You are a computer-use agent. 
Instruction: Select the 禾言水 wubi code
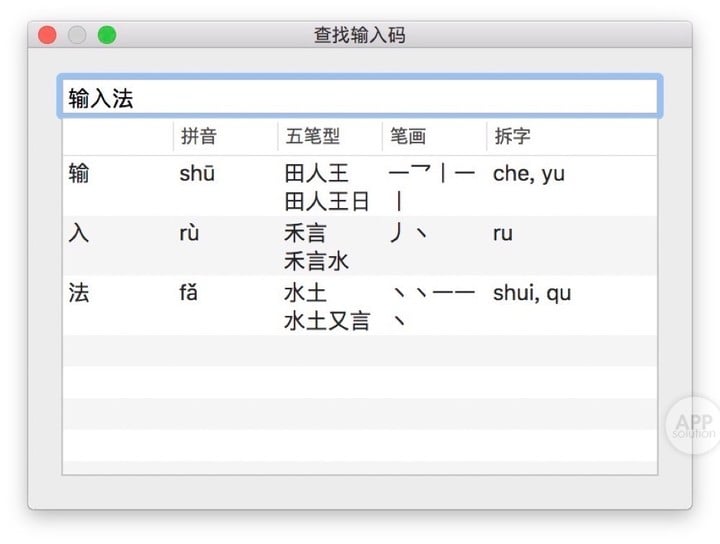(316, 261)
